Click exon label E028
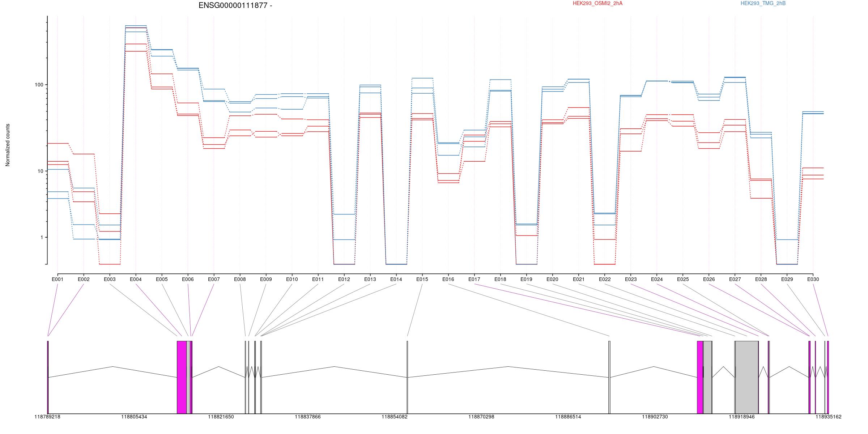868x434 pixels. (x=761, y=279)
